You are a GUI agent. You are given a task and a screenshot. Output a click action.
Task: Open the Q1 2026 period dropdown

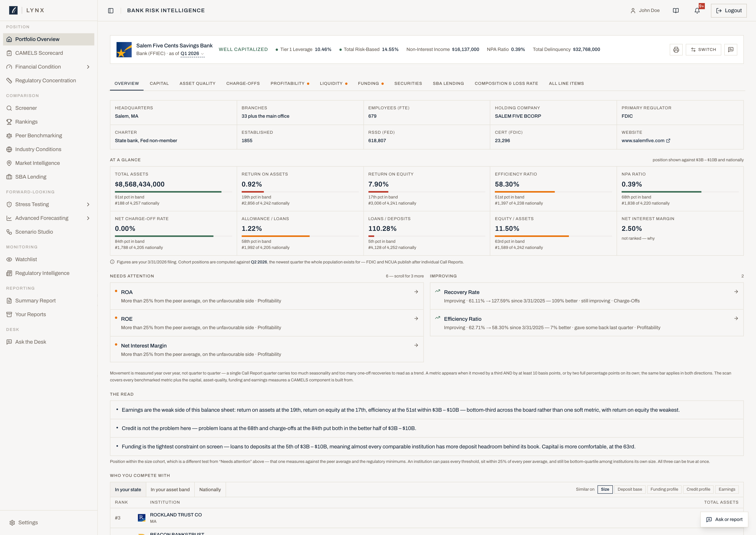coord(192,53)
